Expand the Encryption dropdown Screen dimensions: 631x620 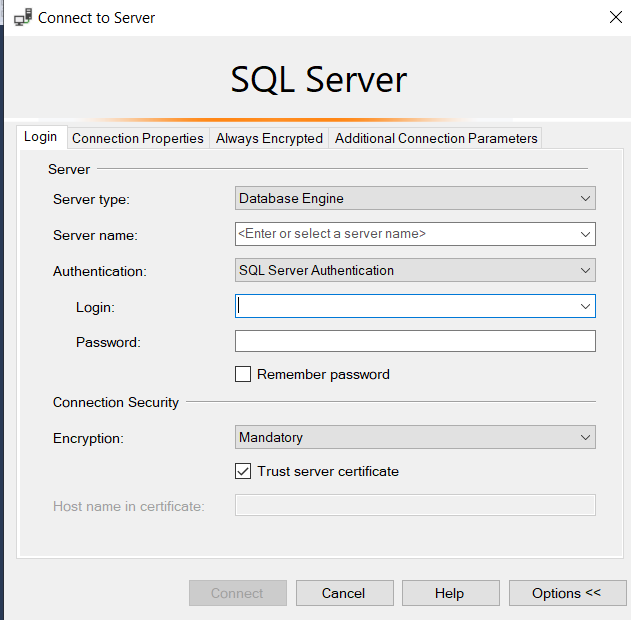point(415,437)
